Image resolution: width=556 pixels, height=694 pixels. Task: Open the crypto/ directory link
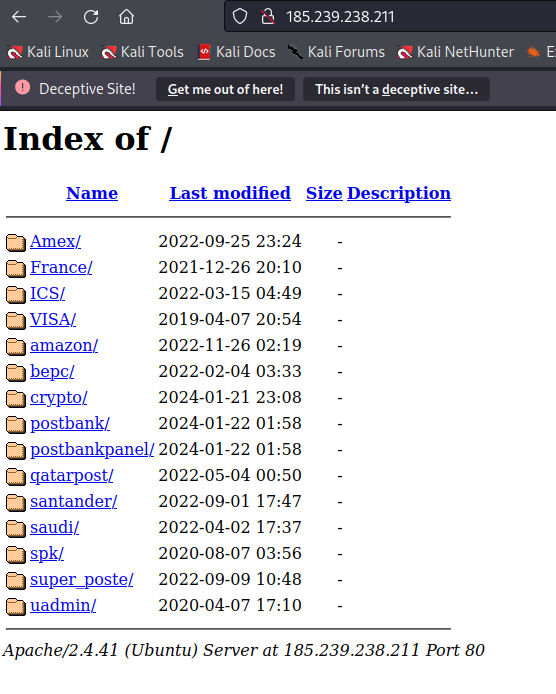(59, 397)
